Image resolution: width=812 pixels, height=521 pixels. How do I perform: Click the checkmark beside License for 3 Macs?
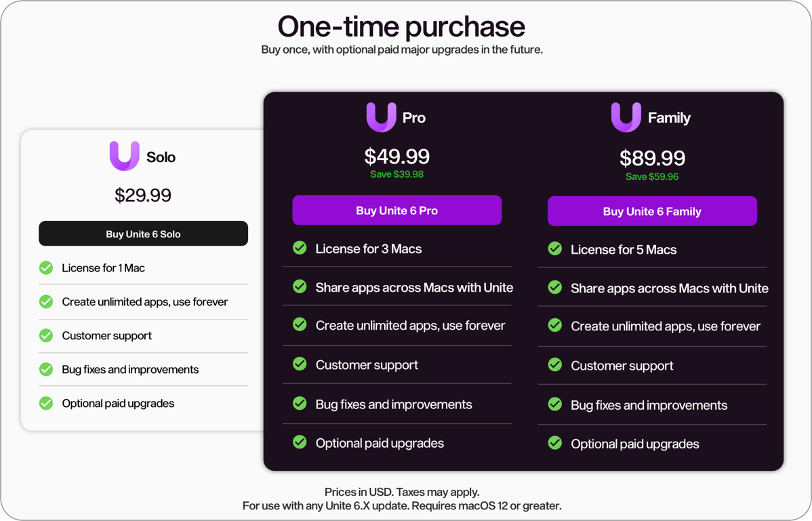pyautogui.click(x=300, y=248)
